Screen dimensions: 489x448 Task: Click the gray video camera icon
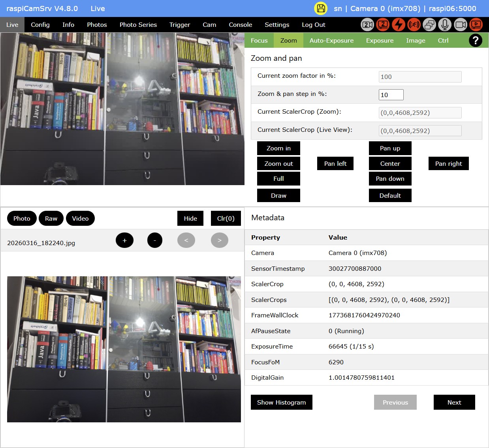tap(460, 24)
